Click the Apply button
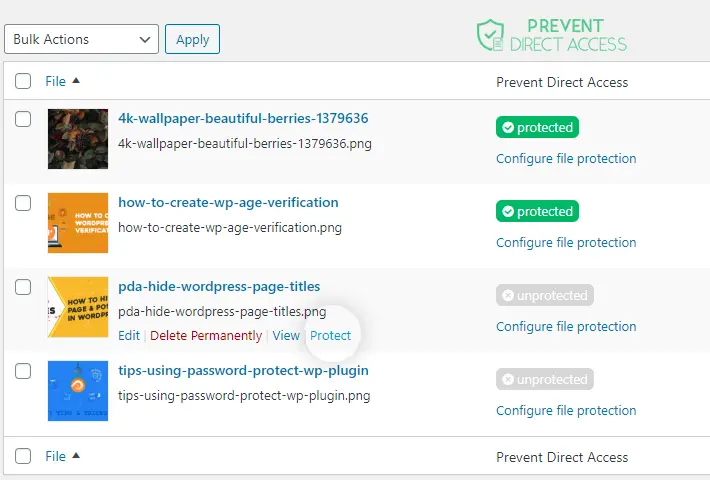Viewport: 710px width, 480px height. tap(192, 39)
